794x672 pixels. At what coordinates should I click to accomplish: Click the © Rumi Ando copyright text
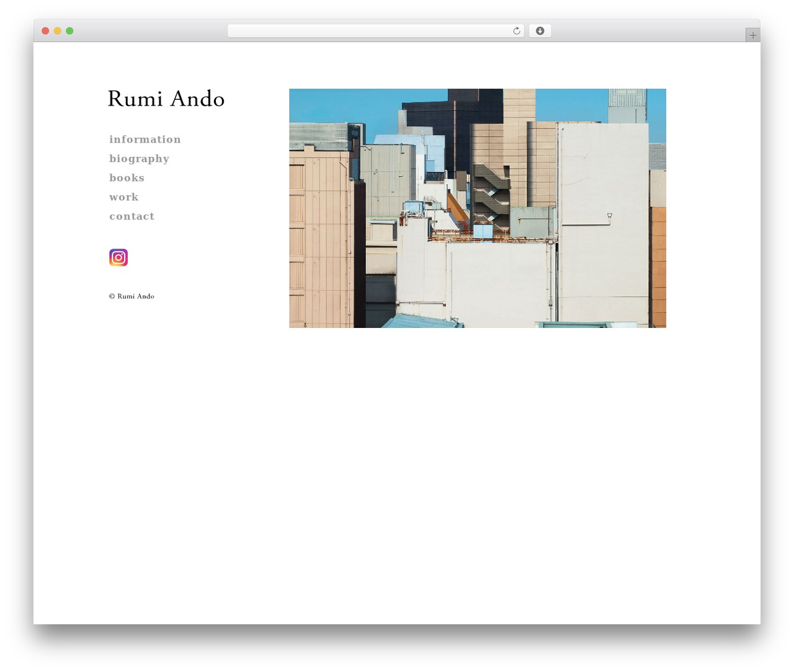point(132,296)
